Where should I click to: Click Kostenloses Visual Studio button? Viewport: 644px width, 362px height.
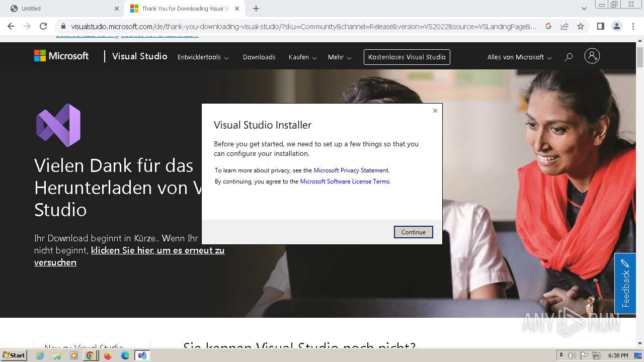pyautogui.click(x=407, y=57)
